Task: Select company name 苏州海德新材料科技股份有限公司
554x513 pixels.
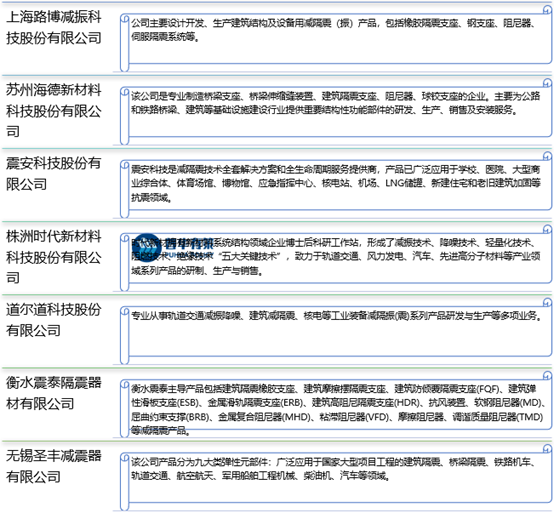Action: click(x=54, y=110)
